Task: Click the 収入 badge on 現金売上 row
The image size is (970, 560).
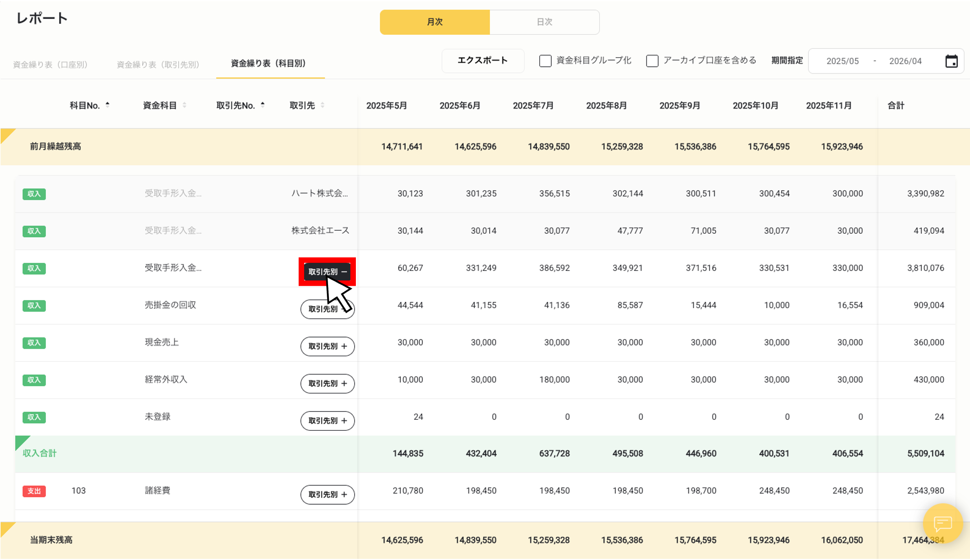Action: [x=34, y=343]
